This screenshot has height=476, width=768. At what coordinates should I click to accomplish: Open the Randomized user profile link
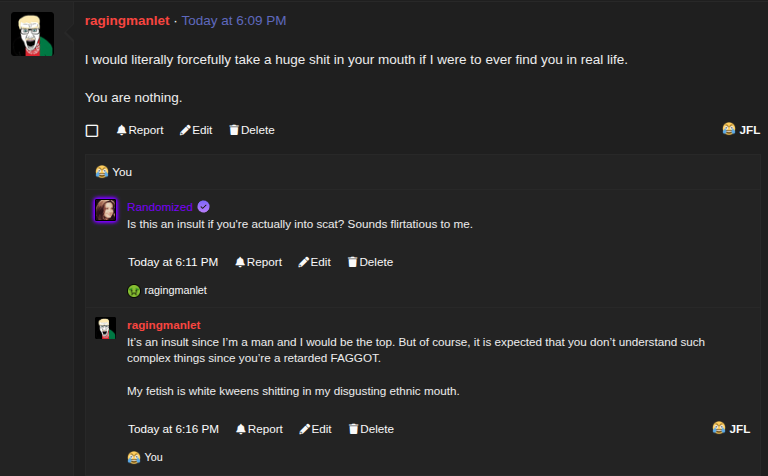[x=159, y=207]
